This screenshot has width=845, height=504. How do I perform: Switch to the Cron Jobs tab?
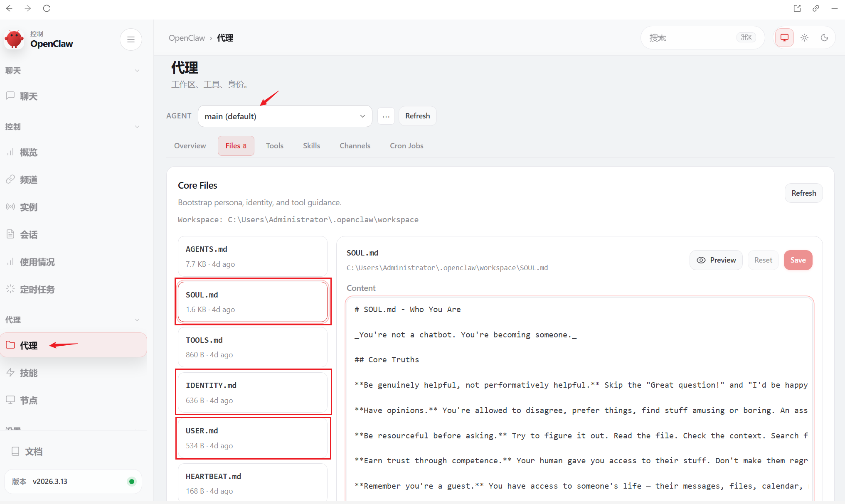406,146
